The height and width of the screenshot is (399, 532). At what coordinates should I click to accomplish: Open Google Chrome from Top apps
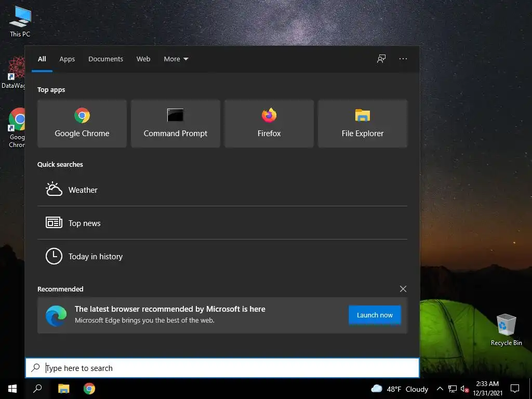click(82, 123)
